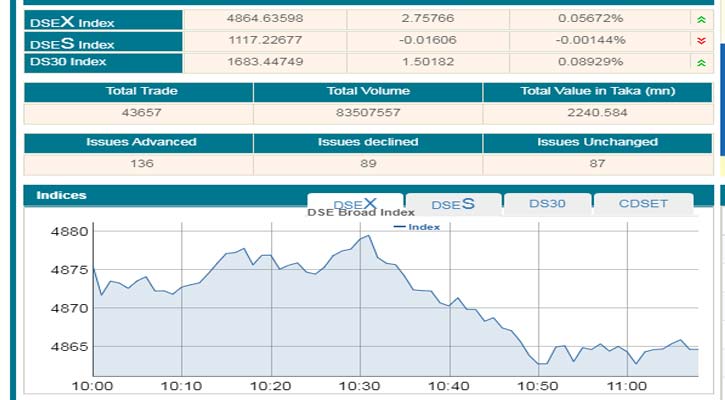Switch to the DSES chart tab
Screen dimensions: 725x400
[452, 204]
